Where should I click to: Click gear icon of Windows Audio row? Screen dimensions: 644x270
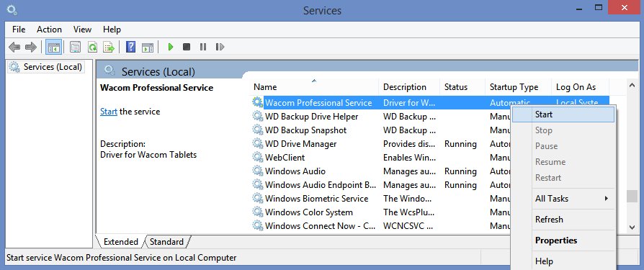pyautogui.click(x=257, y=171)
